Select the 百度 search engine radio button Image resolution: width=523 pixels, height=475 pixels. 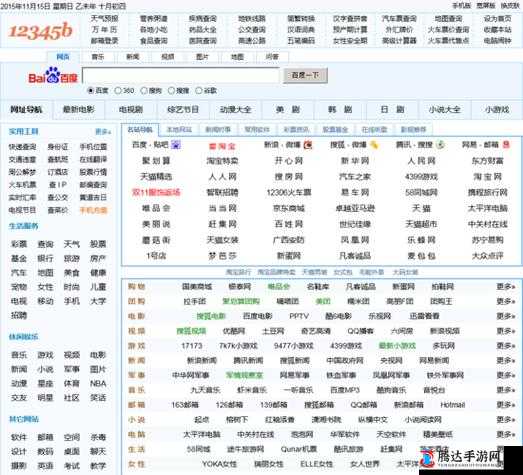tap(90, 90)
